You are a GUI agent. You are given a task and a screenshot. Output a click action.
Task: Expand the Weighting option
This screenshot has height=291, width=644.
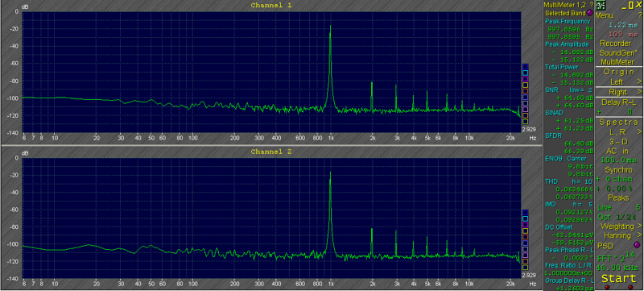point(639,226)
